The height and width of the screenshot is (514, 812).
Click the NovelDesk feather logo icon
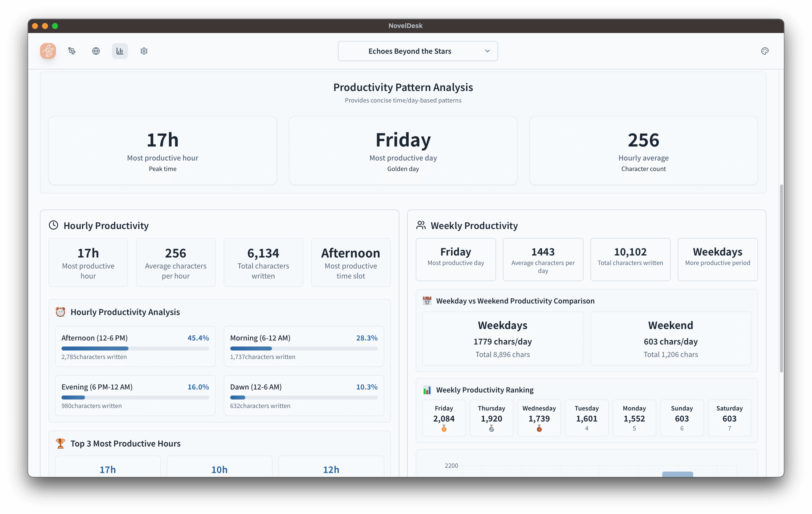[48, 51]
